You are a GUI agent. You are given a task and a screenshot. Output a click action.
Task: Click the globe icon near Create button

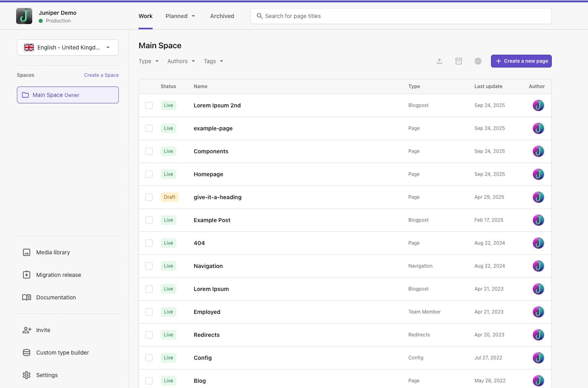[x=478, y=61]
